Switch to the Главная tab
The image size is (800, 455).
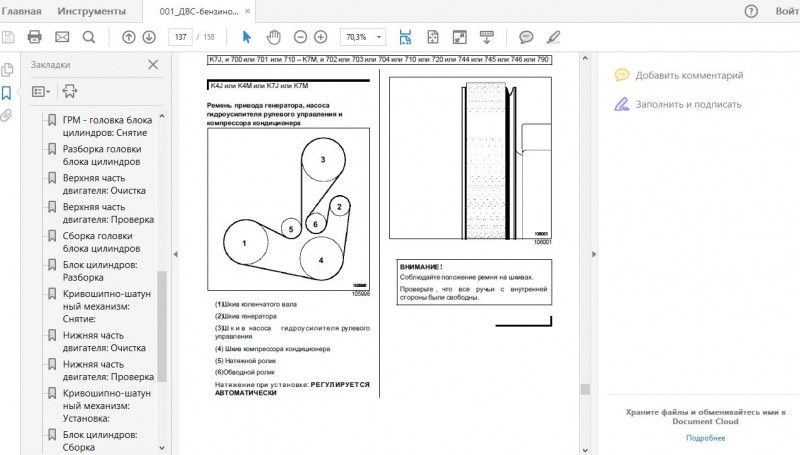tap(21, 11)
